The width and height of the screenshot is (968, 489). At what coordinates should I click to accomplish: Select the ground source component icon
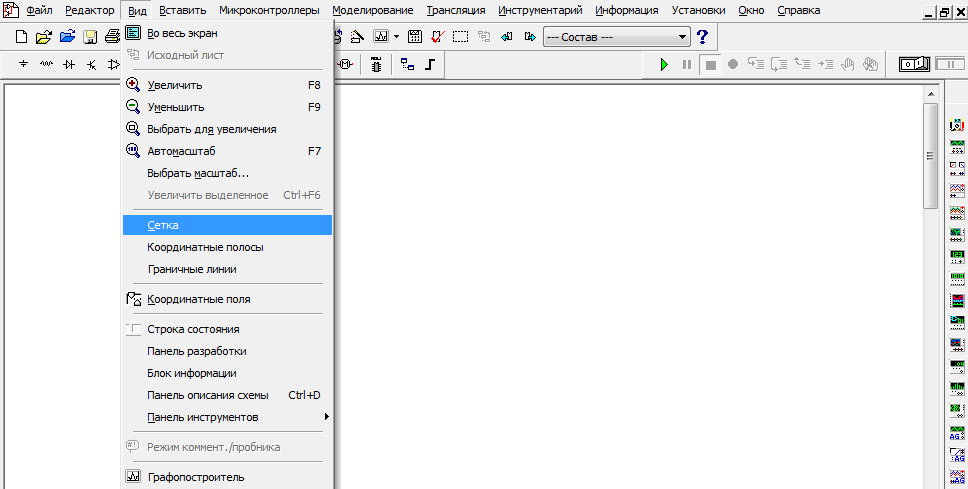24,64
